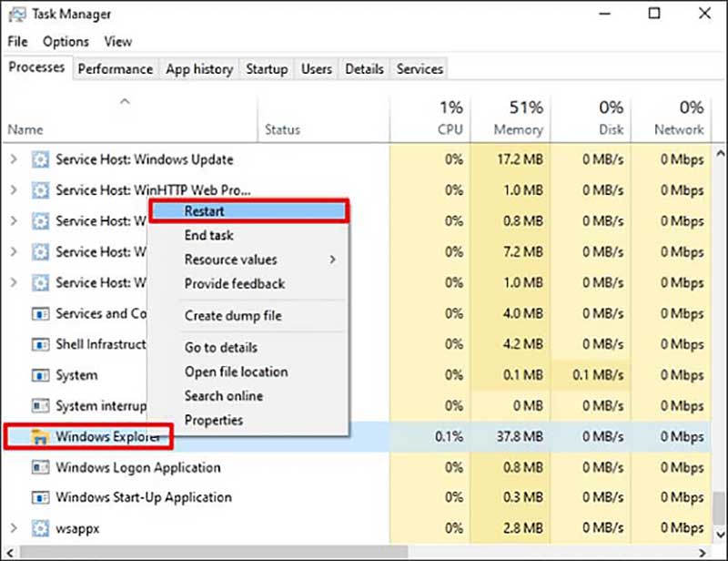Click the Service Host: Windows Update gear icon
Viewport: 728px width, 561px height.
tap(40, 159)
